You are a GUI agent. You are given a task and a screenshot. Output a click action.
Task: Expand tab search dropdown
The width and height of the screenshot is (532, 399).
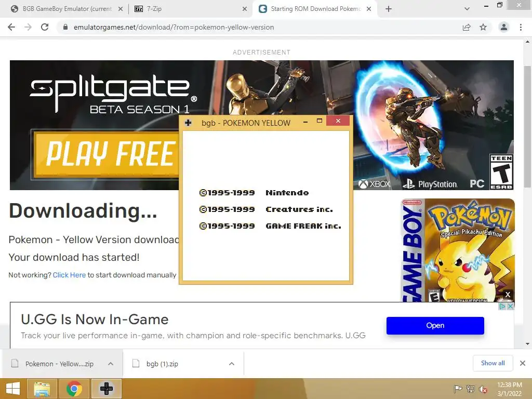click(467, 9)
